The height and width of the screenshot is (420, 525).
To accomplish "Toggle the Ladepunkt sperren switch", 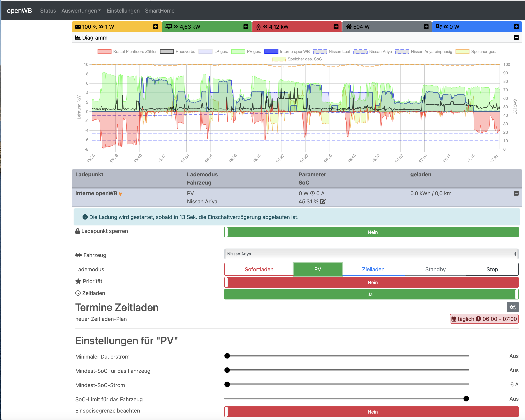I will click(371, 232).
